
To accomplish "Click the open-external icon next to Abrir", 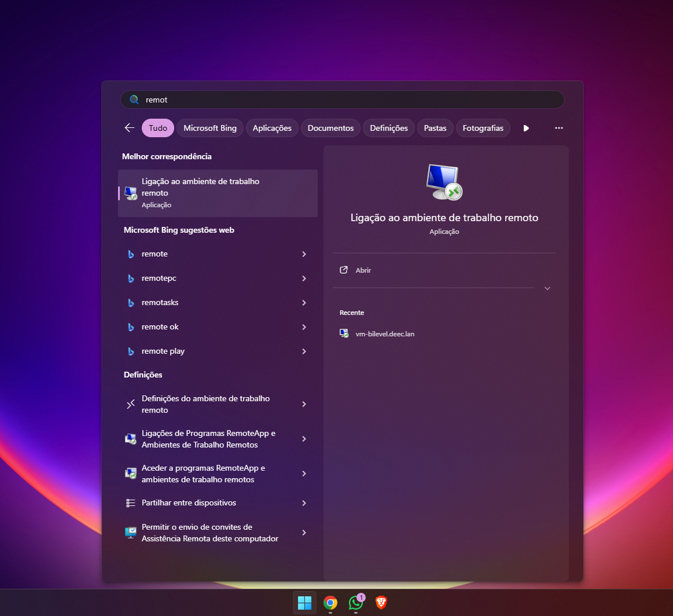I will [344, 270].
